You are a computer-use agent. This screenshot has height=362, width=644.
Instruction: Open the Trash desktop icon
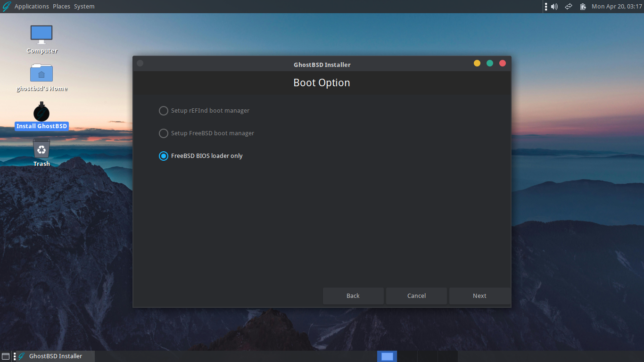click(41, 151)
